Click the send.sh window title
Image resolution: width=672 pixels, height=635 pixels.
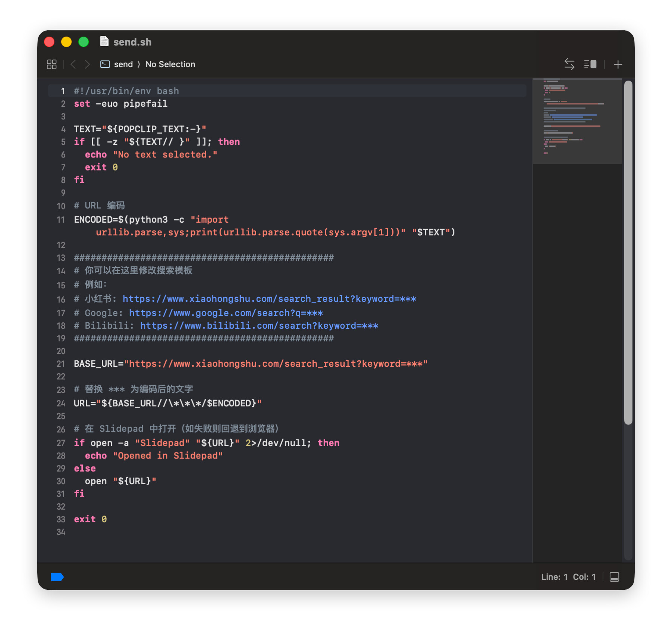point(132,42)
